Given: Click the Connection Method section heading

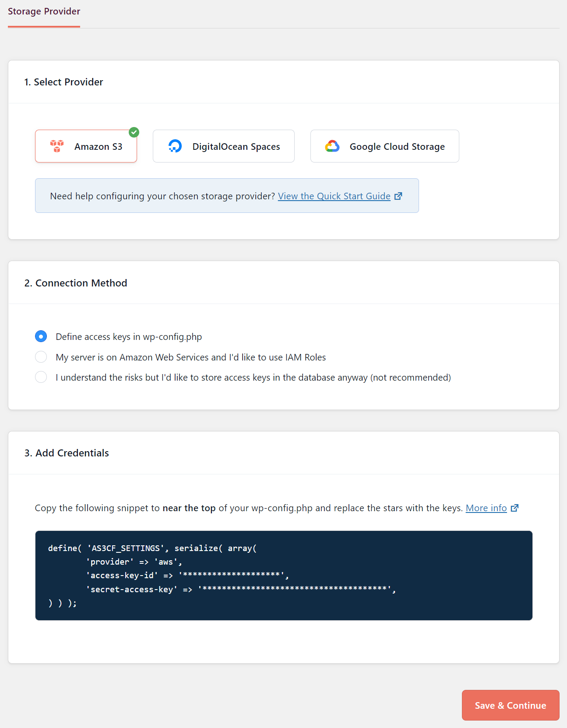Looking at the screenshot, I should click(x=76, y=283).
